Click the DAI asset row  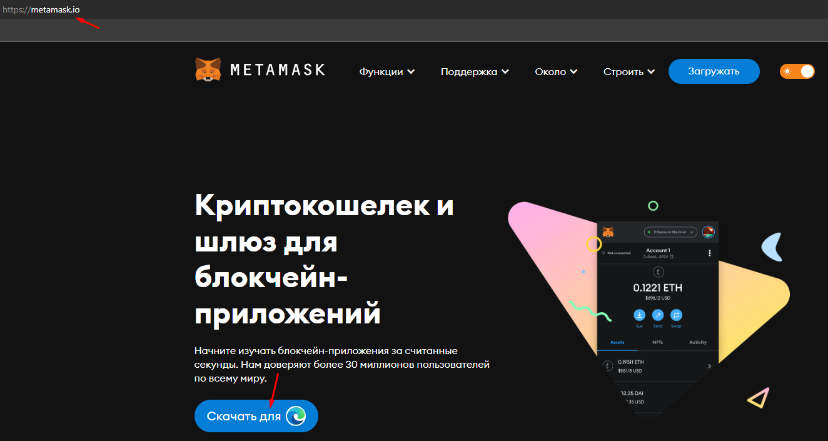[x=652, y=397]
